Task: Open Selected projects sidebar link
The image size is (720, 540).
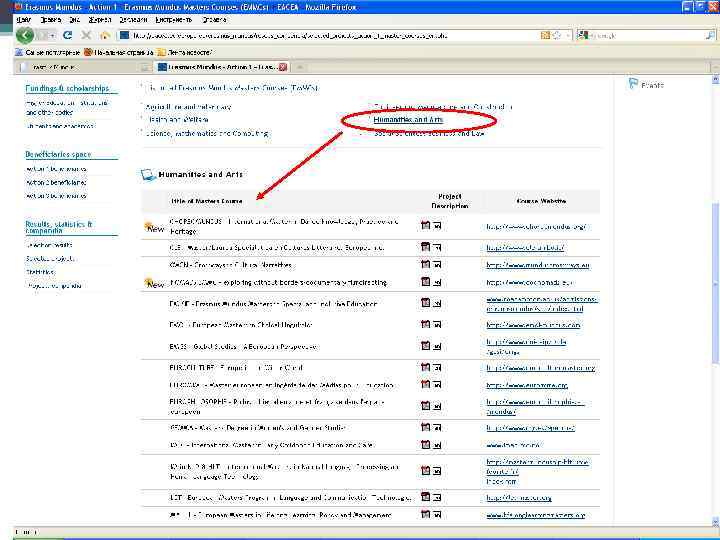Action: [50, 259]
